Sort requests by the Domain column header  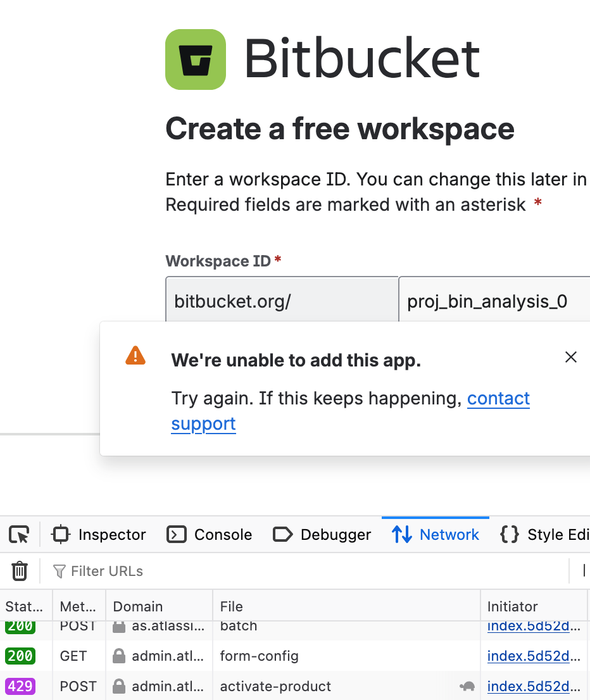[159, 606]
